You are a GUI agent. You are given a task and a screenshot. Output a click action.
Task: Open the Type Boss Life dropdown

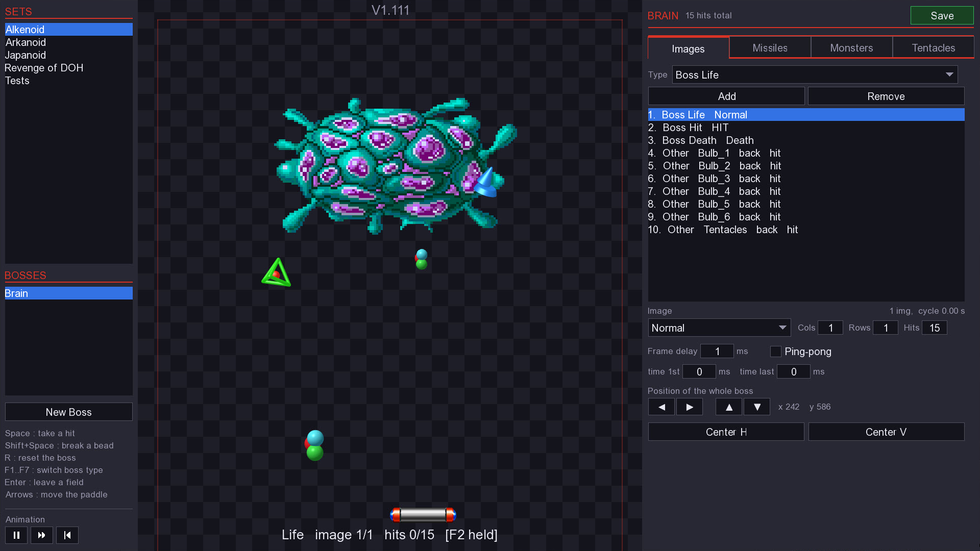click(815, 75)
